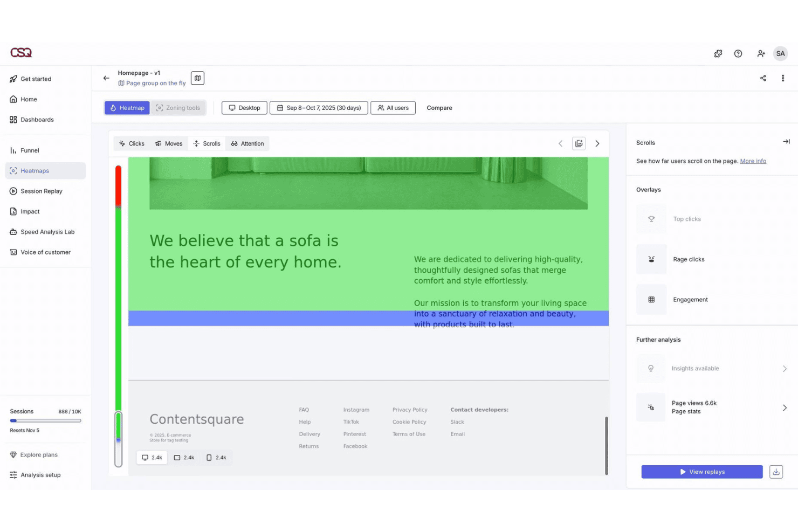Open Session Replay in sidebar
Screen dimensions: 798x532
(x=45, y=191)
